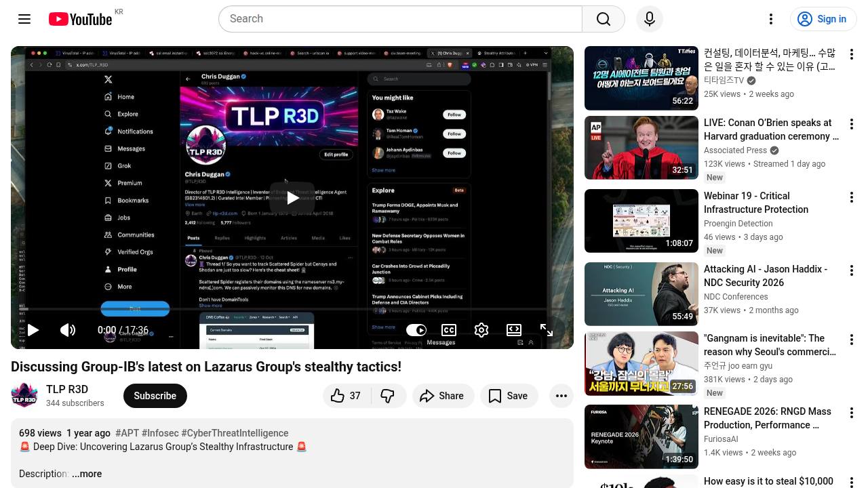Screen dimensions: 868x488
Task: Share the video
Action: (x=443, y=396)
